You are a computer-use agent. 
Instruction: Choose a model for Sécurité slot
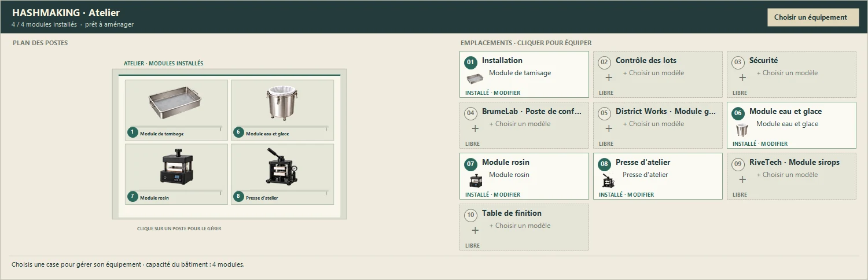point(787,73)
